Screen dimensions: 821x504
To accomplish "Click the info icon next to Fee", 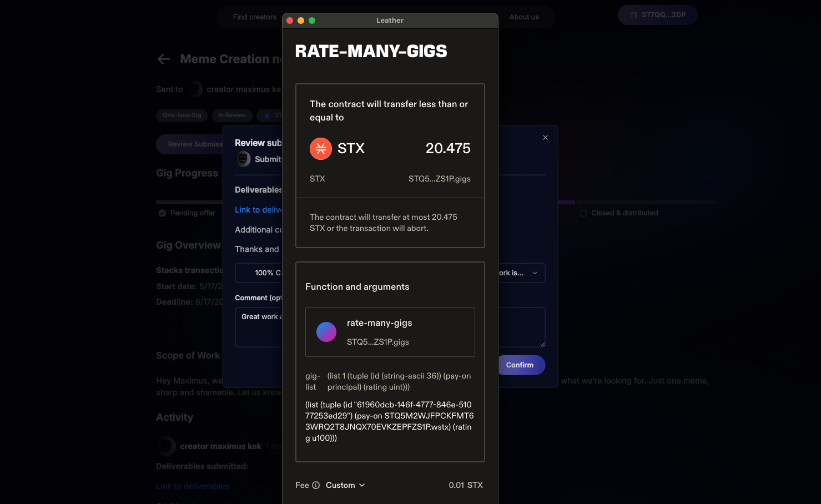I will [316, 485].
